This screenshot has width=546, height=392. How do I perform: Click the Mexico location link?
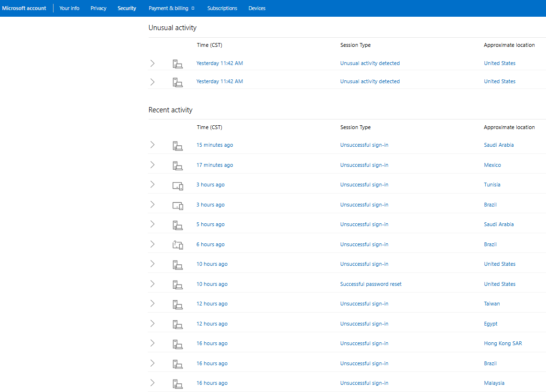tap(492, 165)
